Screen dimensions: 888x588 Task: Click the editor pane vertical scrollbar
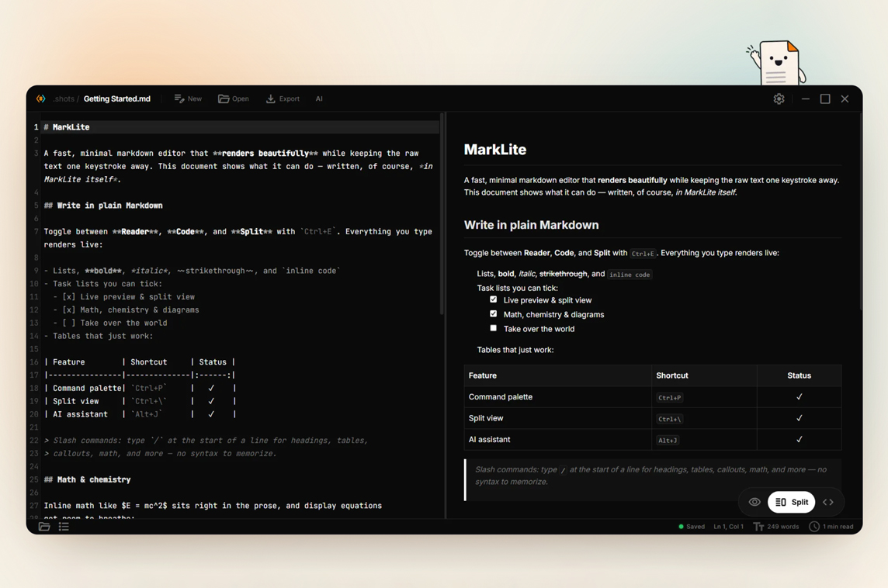pos(442,215)
